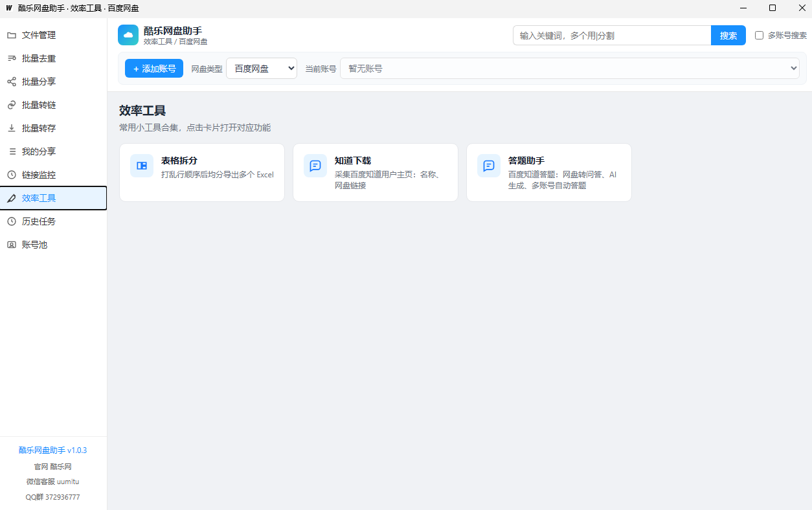Viewport: 812px width, 510px height.
Task: Open the 知道下载 tool card
Action: coord(376,172)
